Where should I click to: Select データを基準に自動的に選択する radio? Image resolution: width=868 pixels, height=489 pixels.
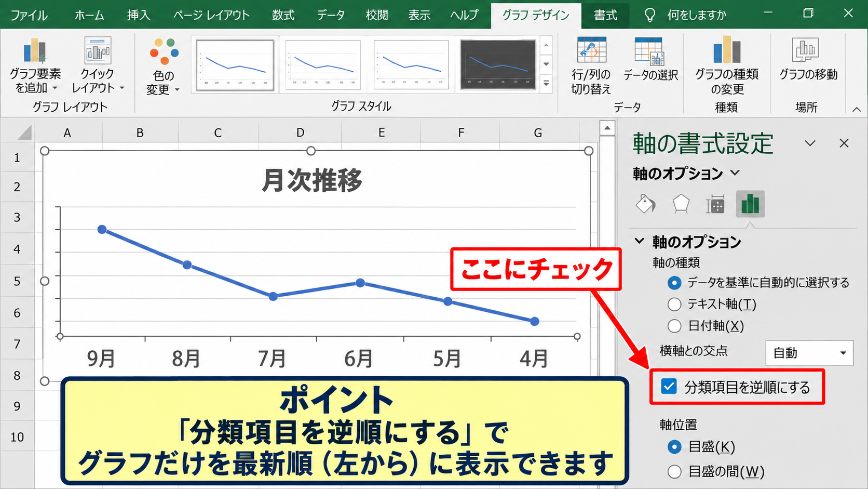coord(674,283)
